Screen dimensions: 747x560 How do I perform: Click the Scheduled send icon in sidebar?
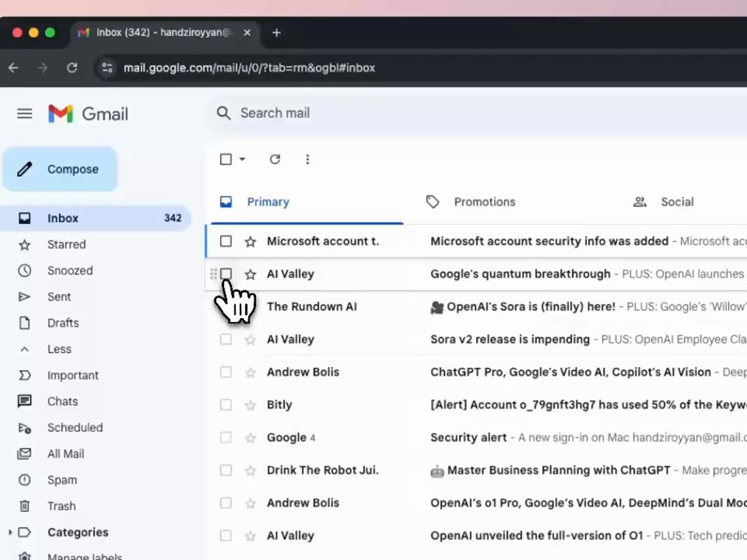click(x=24, y=428)
